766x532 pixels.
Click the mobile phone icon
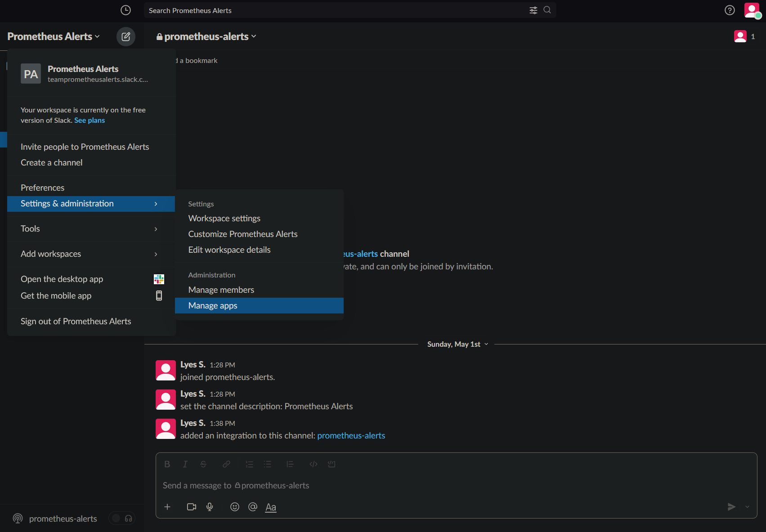(x=159, y=295)
